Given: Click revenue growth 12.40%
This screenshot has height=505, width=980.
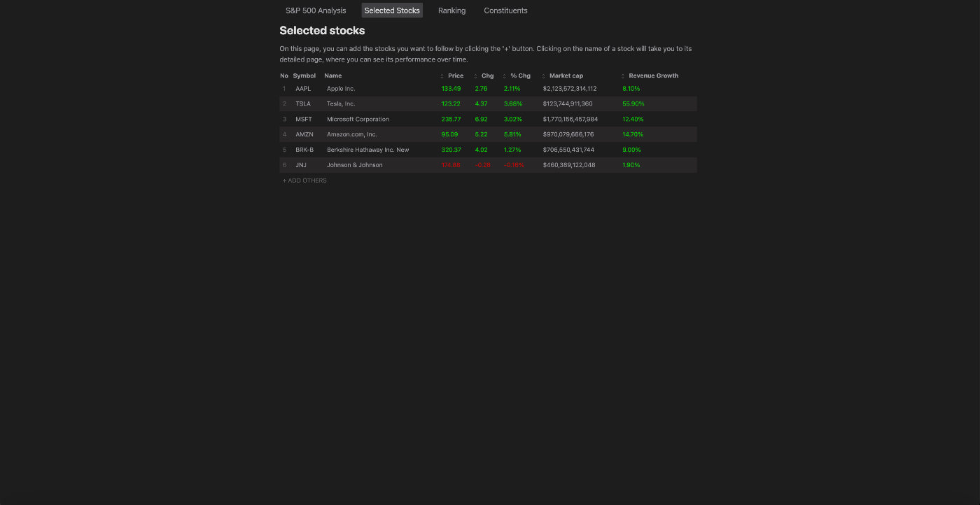Looking at the screenshot, I should click(633, 120).
